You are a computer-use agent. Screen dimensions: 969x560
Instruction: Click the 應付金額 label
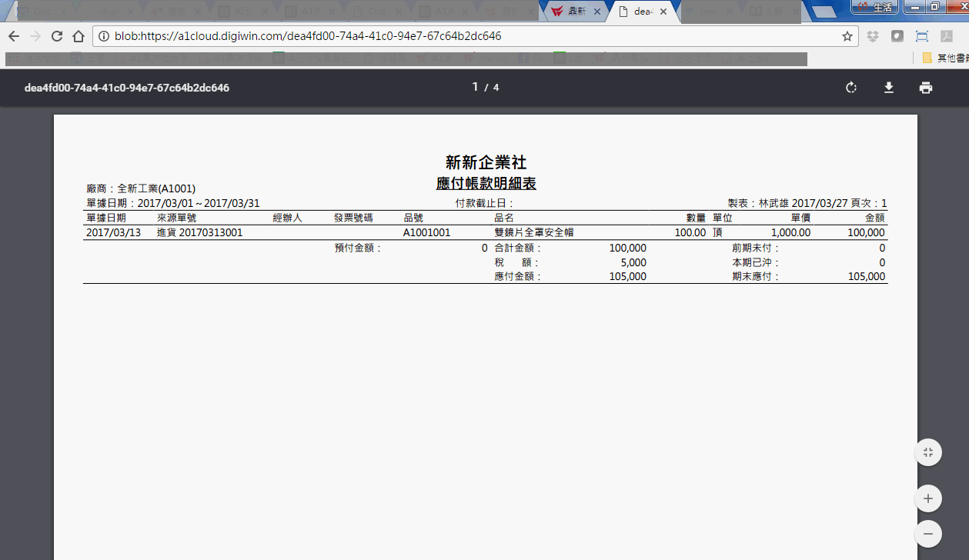point(518,277)
